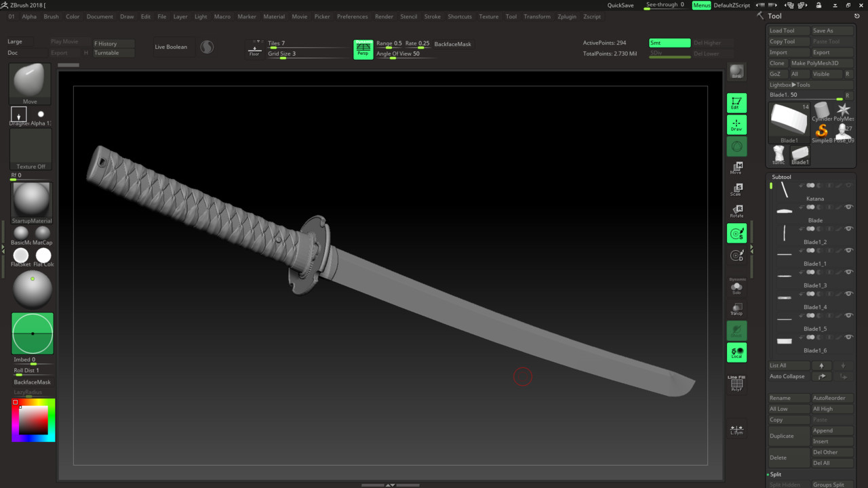Toggle the Smt smooth option
This screenshot has height=488, width=868.
click(669, 43)
